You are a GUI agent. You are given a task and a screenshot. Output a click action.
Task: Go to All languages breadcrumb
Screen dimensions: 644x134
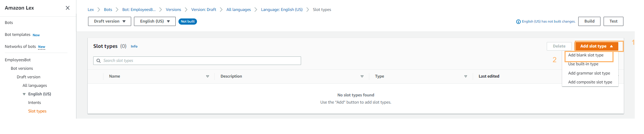239,10
